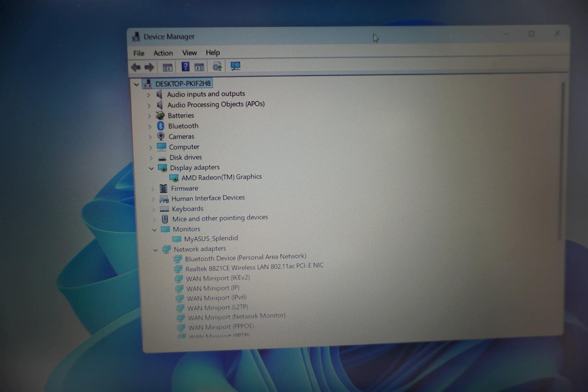The image size is (588, 392).
Task: Select MyASUS_Splendid monitor entry
Action: coord(211,238)
